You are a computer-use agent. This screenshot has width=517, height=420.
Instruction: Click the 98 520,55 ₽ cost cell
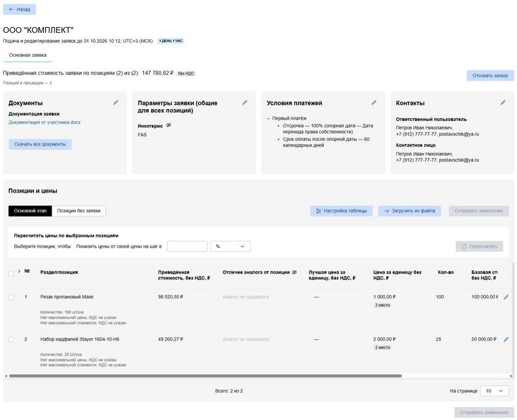pyautogui.click(x=171, y=297)
